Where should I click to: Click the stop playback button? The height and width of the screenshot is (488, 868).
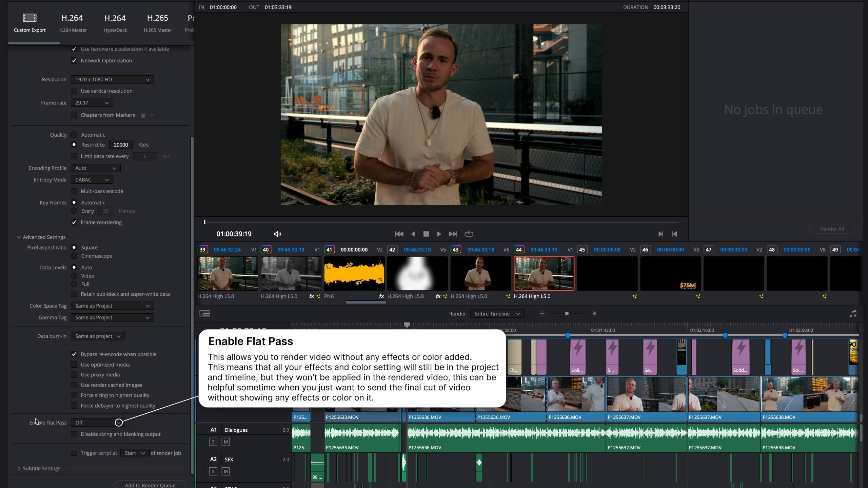426,234
